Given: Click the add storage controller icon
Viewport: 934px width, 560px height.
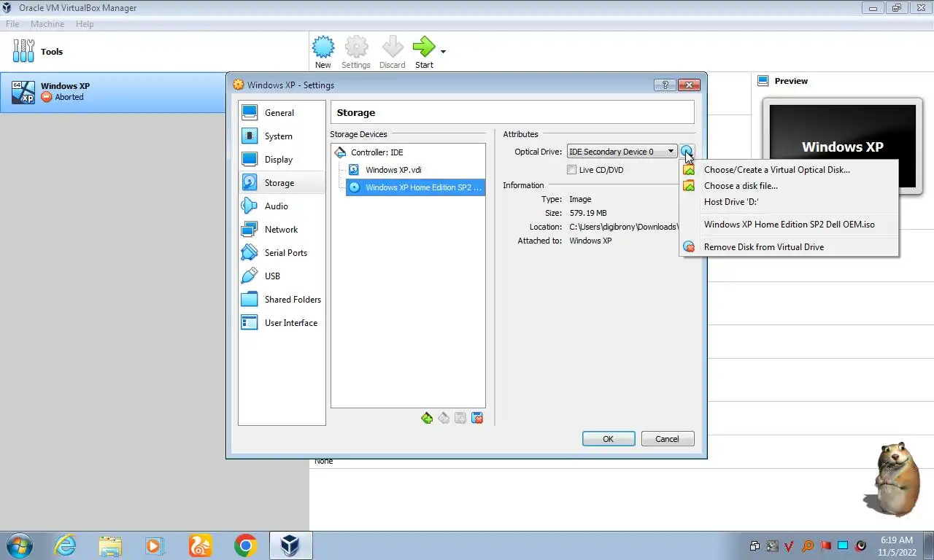Looking at the screenshot, I should (x=427, y=418).
